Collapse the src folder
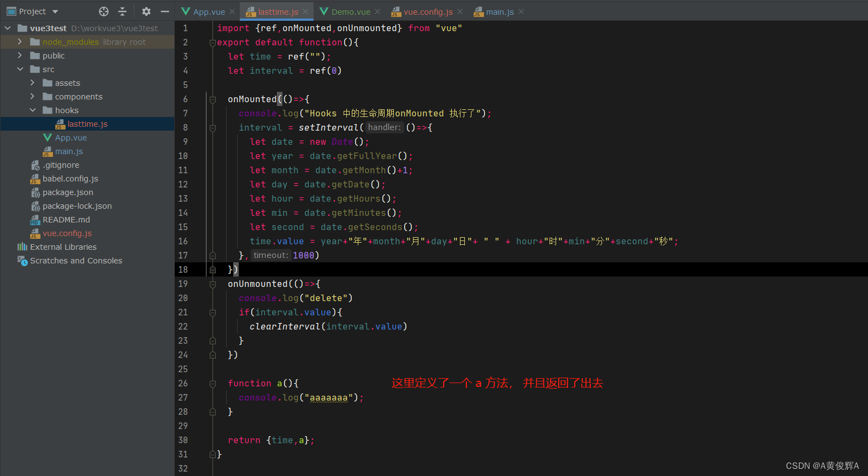Viewport: 868px width, 476px height. 20,69
